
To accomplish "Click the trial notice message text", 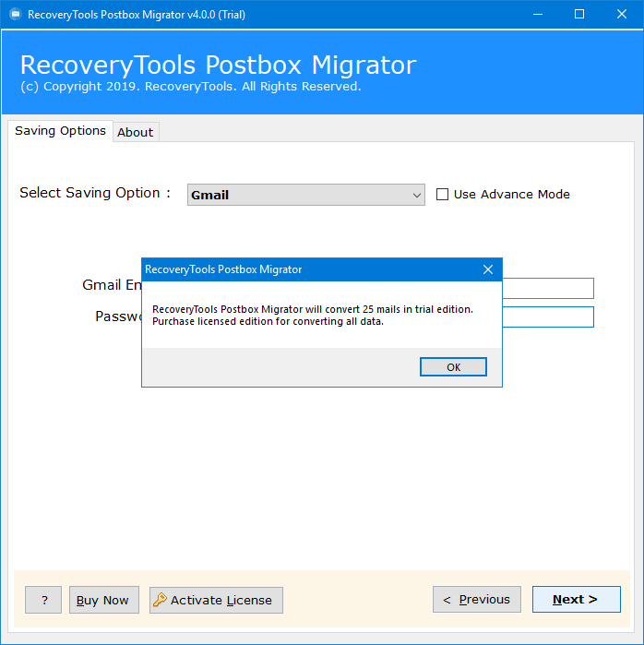I will pos(313,315).
